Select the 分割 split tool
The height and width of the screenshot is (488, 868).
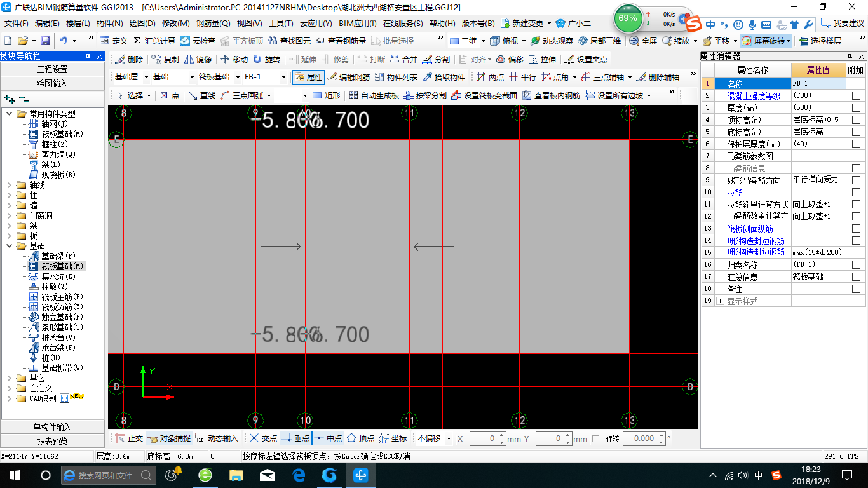click(x=436, y=59)
